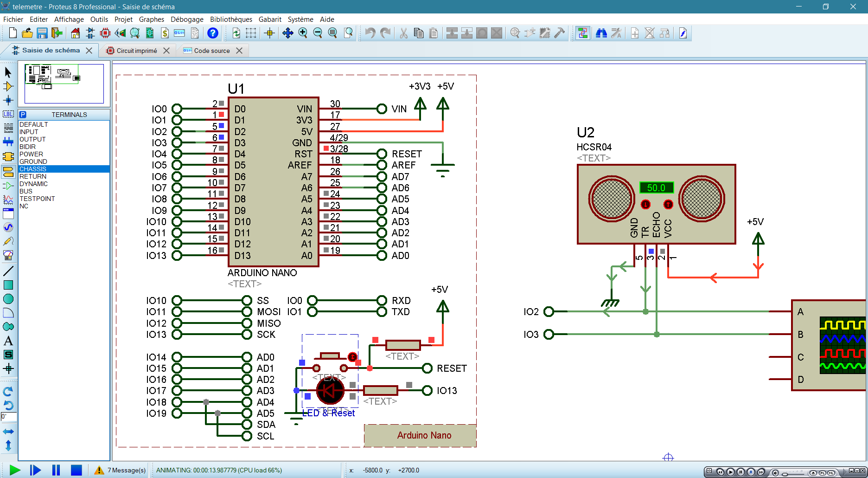Open the Home page icon
Screen dimensions: 868x478
(x=76, y=33)
